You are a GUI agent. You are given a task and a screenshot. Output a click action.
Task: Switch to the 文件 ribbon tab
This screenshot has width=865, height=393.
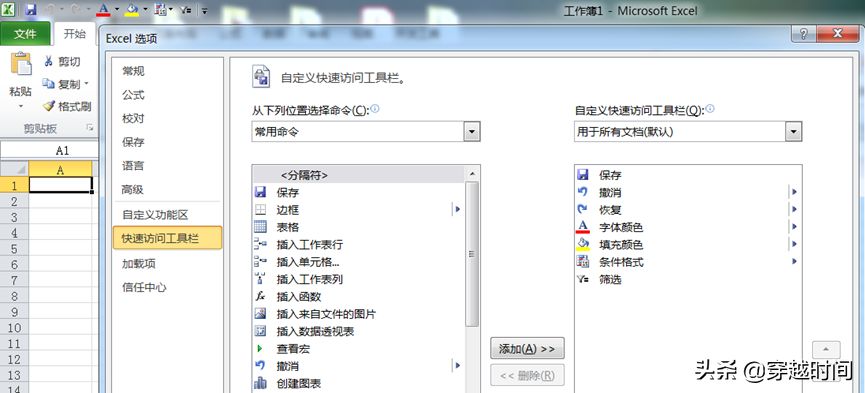pyautogui.click(x=25, y=34)
